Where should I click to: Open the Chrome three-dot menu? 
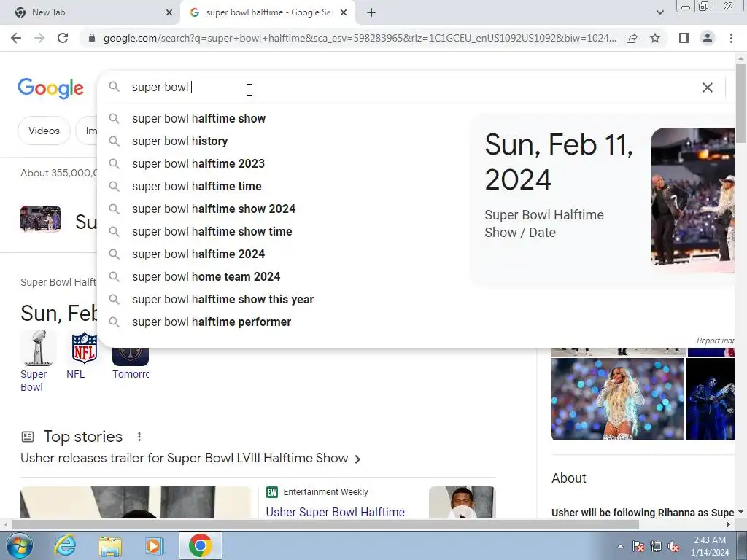coord(731,38)
